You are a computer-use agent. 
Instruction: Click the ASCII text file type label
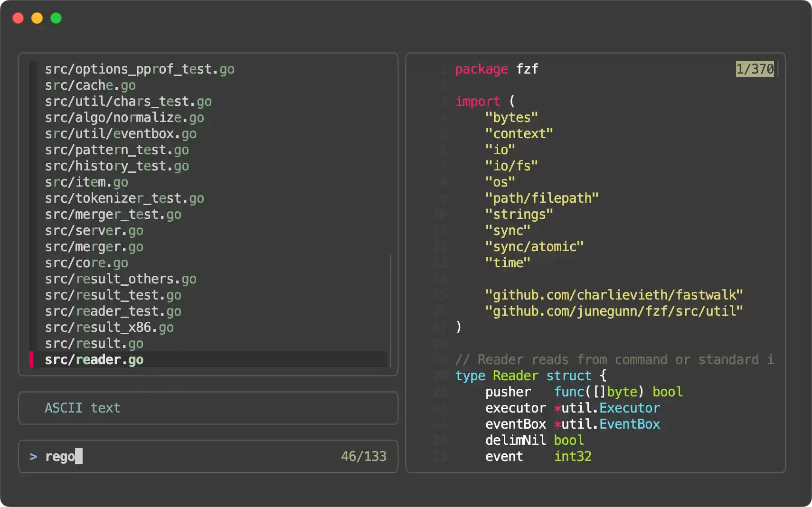pyautogui.click(x=83, y=408)
